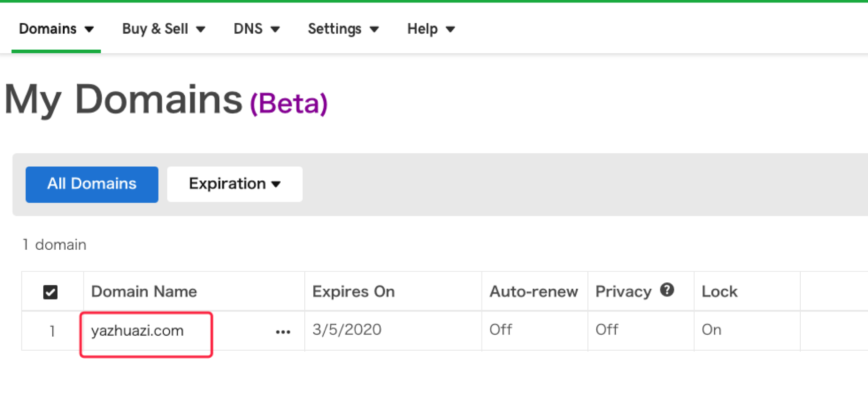Click the Auto-renew column header

pos(534,291)
